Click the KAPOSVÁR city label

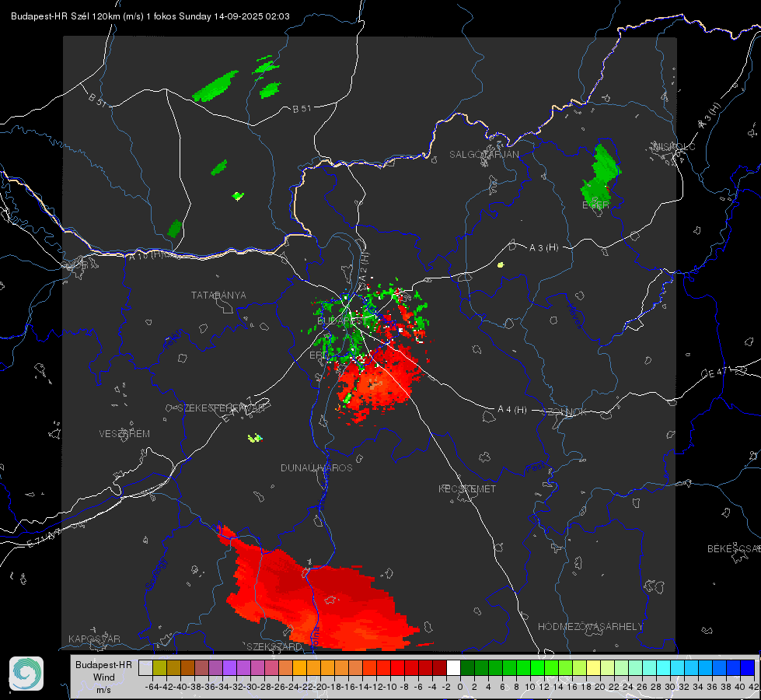point(94,639)
